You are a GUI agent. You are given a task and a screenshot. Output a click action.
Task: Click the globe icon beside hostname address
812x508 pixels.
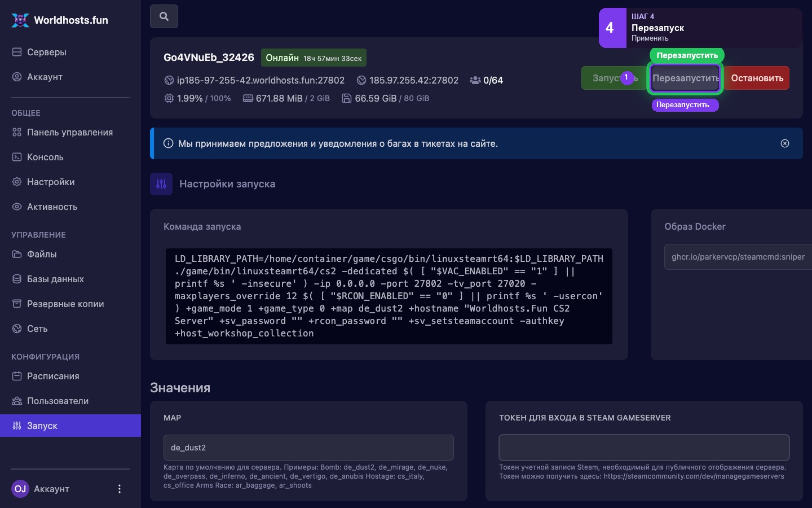[x=169, y=80]
